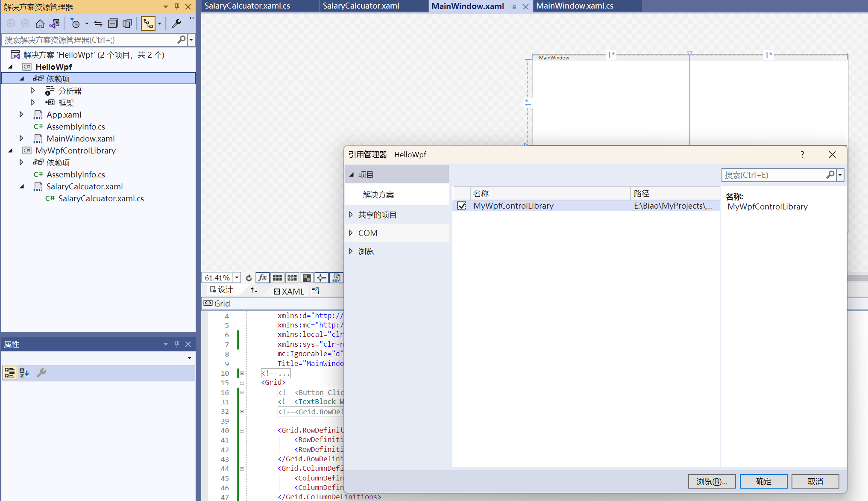
Task: Expand App.xaml in the tree
Action: (x=21, y=115)
